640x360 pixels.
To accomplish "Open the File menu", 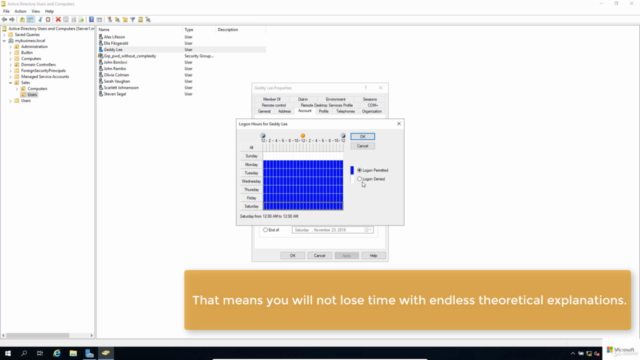I will coord(6,11).
